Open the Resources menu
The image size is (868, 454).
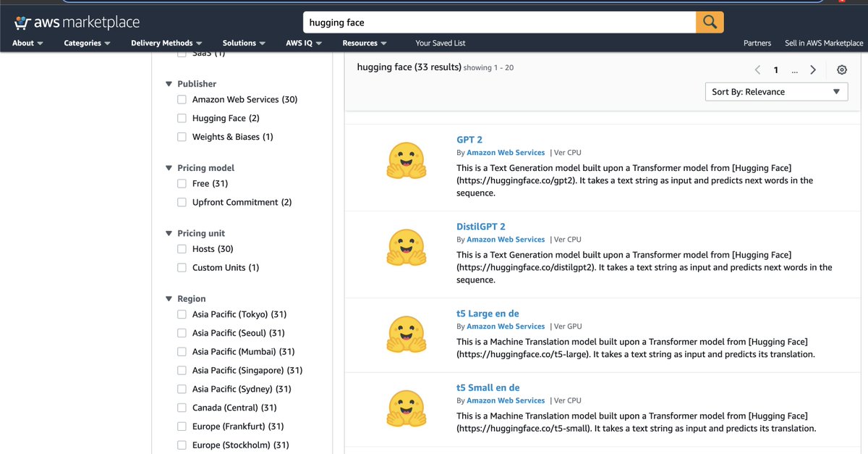tap(365, 43)
